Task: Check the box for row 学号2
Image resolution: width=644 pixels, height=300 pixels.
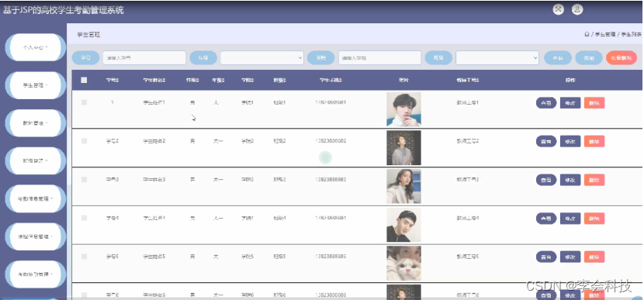Action: [x=85, y=141]
